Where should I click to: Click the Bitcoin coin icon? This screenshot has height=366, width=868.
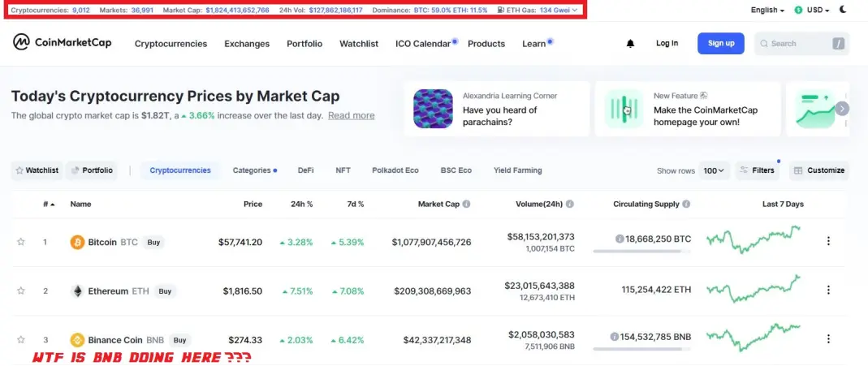pos(77,242)
